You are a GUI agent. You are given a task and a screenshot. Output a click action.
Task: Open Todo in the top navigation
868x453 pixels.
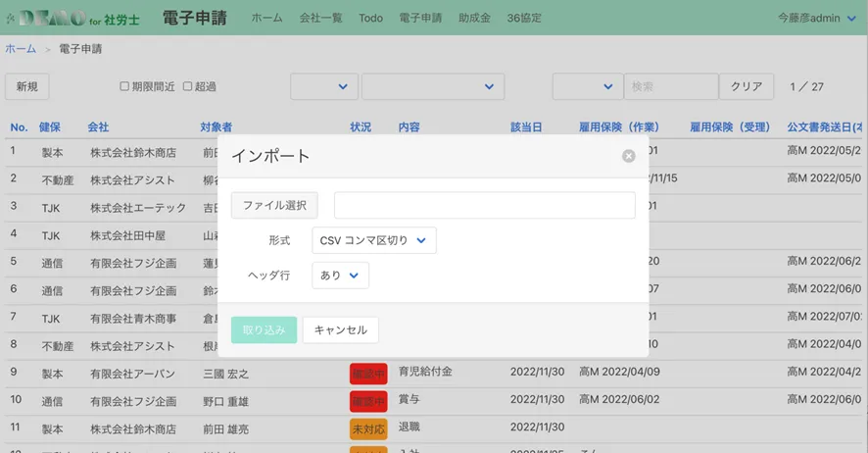pos(370,18)
